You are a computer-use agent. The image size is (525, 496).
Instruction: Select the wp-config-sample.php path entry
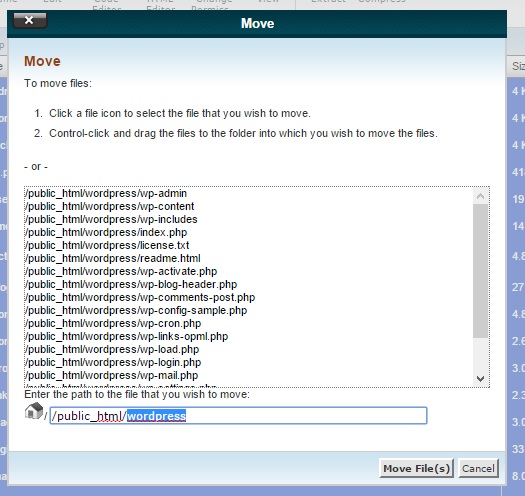136,310
